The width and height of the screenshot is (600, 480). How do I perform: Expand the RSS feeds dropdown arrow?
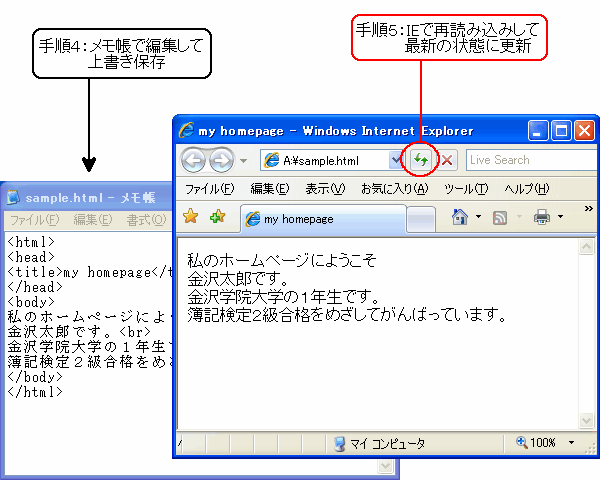tap(519, 217)
